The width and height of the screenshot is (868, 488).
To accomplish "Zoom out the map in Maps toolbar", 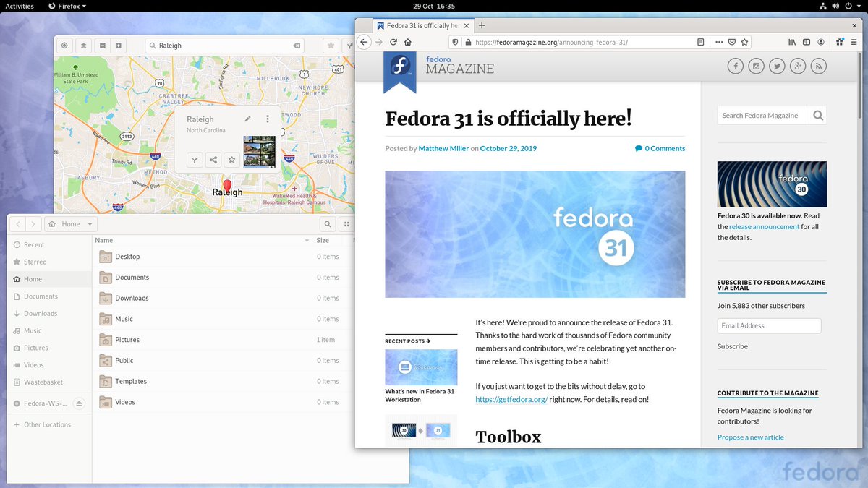I will point(103,46).
